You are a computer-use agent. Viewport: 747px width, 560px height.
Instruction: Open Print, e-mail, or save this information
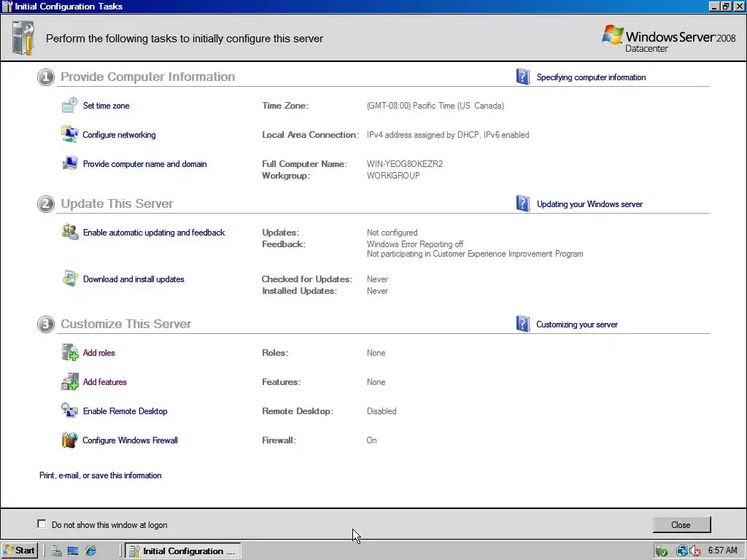(x=101, y=475)
